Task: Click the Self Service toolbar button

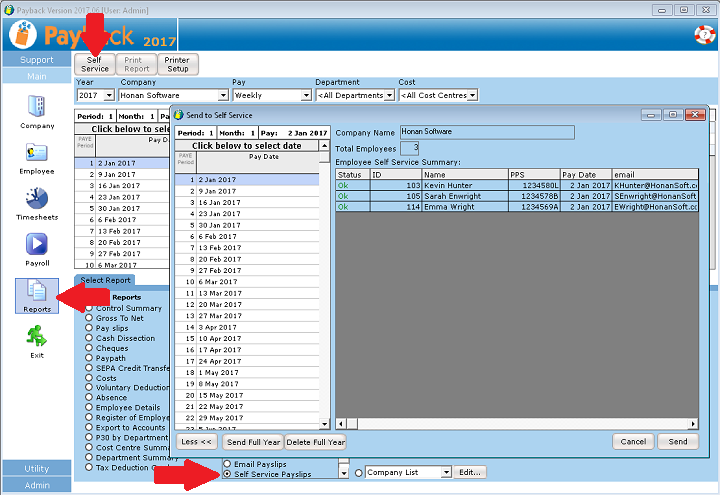Action: [95, 64]
